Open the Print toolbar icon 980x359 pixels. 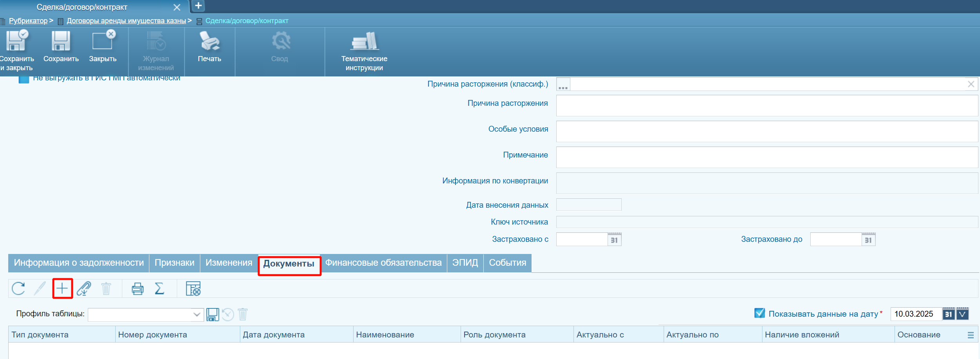(209, 41)
